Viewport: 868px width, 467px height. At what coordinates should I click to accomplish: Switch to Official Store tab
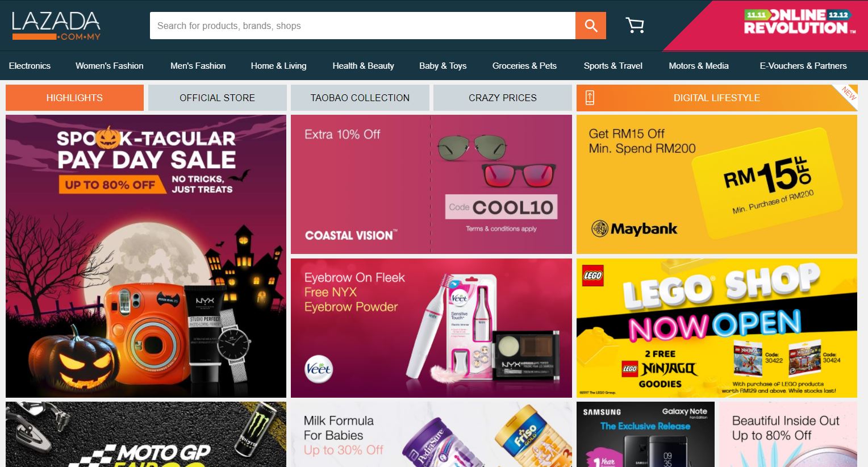point(217,98)
